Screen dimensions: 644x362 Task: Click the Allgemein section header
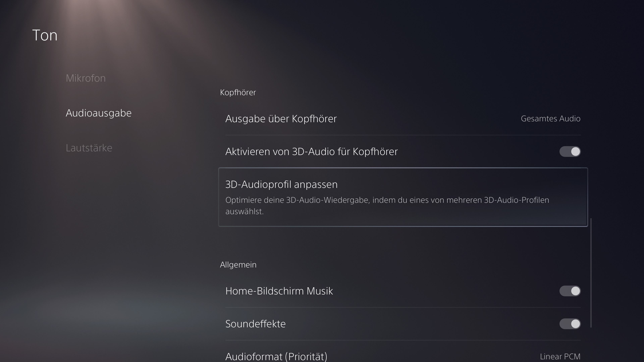pyautogui.click(x=238, y=265)
